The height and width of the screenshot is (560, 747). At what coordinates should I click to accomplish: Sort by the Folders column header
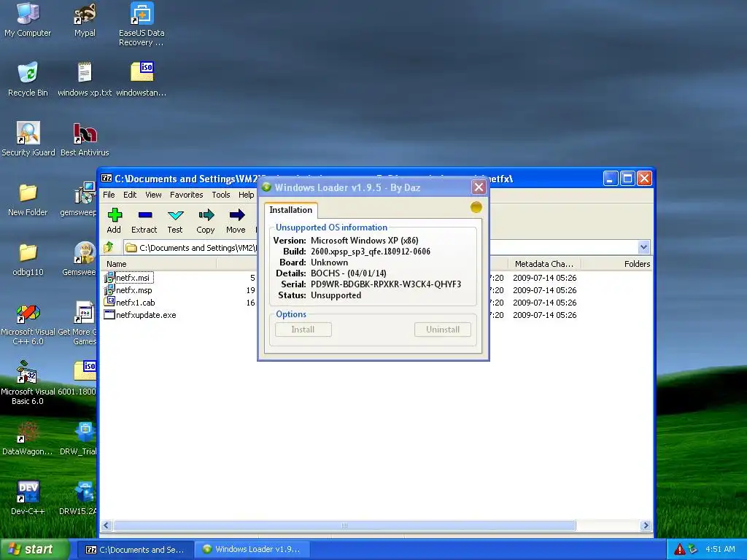618,264
